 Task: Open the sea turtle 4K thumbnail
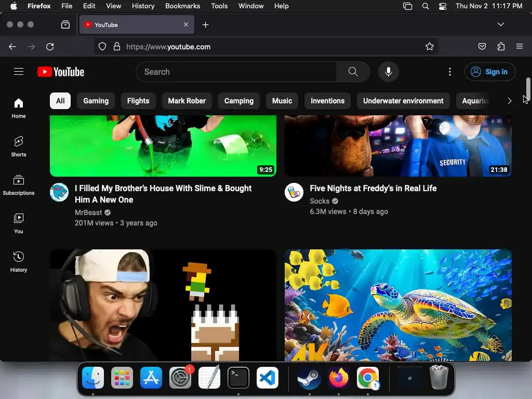(x=398, y=305)
